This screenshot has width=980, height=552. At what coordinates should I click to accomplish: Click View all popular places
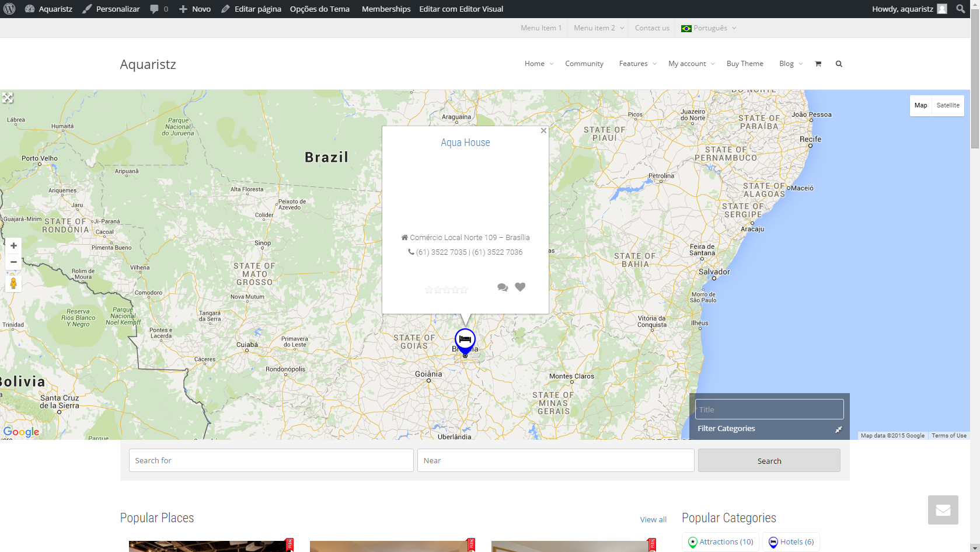(x=653, y=519)
